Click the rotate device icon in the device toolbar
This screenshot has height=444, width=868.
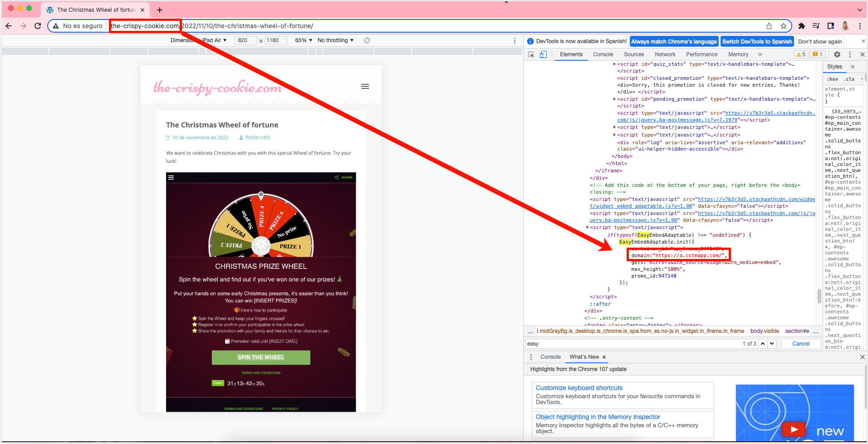point(367,40)
